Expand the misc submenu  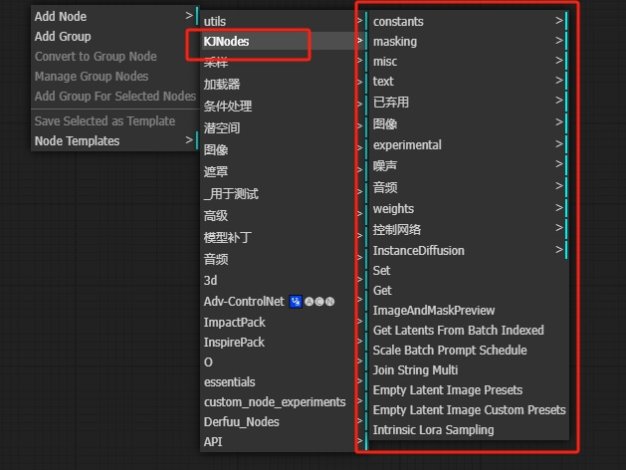click(x=469, y=61)
